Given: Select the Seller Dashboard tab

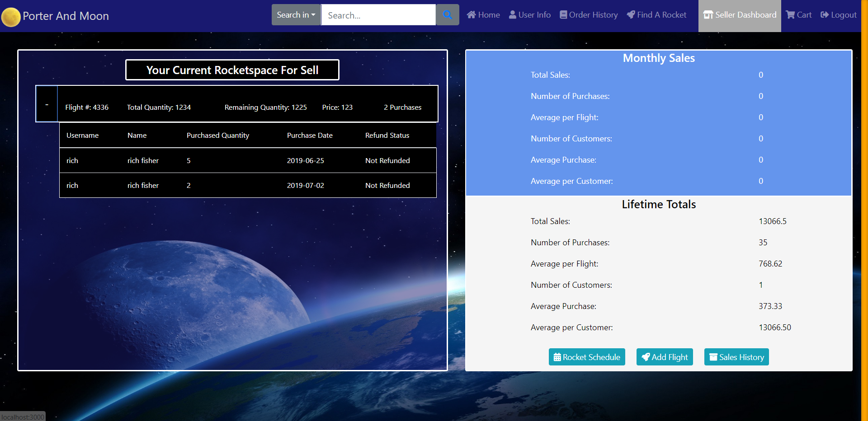Looking at the screenshot, I should (x=740, y=15).
